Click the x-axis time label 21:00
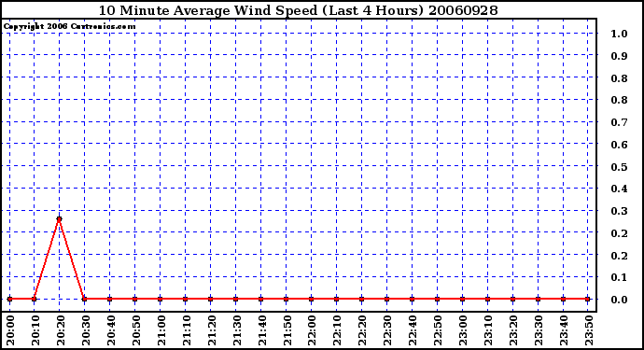The width and height of the screenshot is (644, 350). click(161, 330)
